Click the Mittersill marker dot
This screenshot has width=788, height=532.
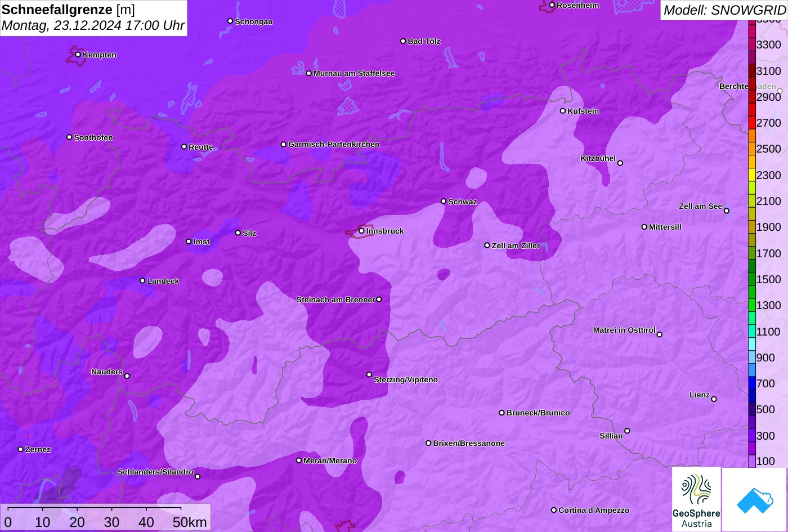[x=644, y=227]
